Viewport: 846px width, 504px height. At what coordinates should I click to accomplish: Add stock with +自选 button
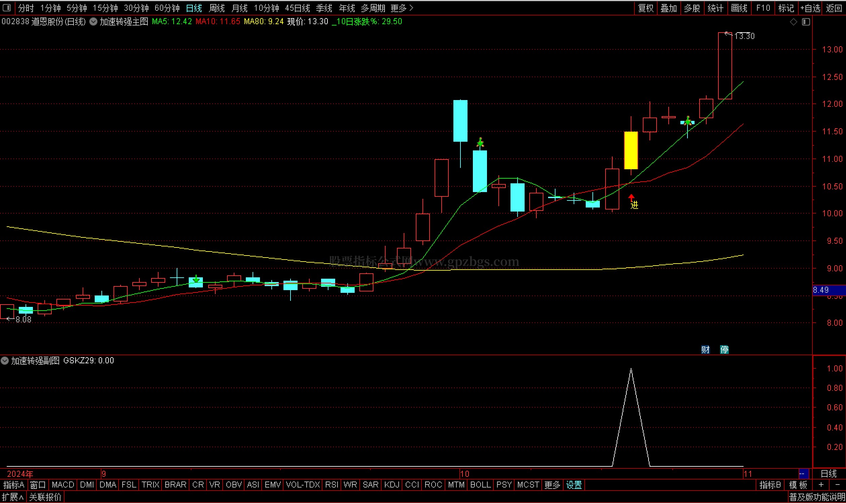(810, 8)
